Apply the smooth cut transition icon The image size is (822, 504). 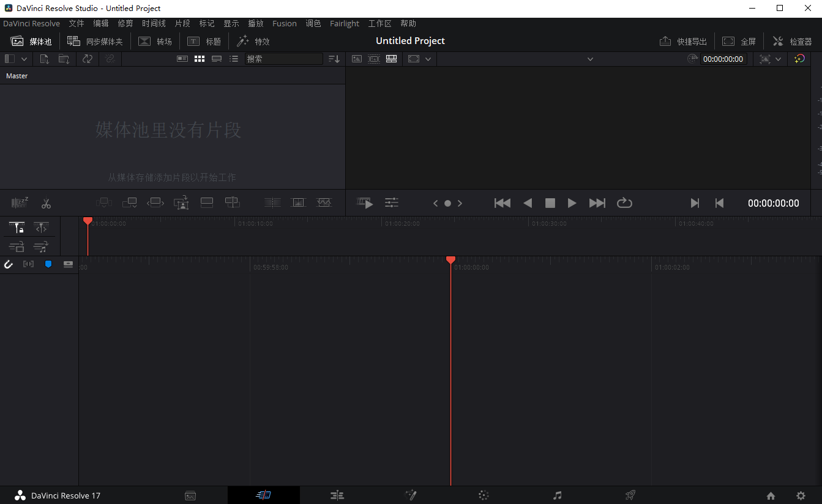coord(324,202)
